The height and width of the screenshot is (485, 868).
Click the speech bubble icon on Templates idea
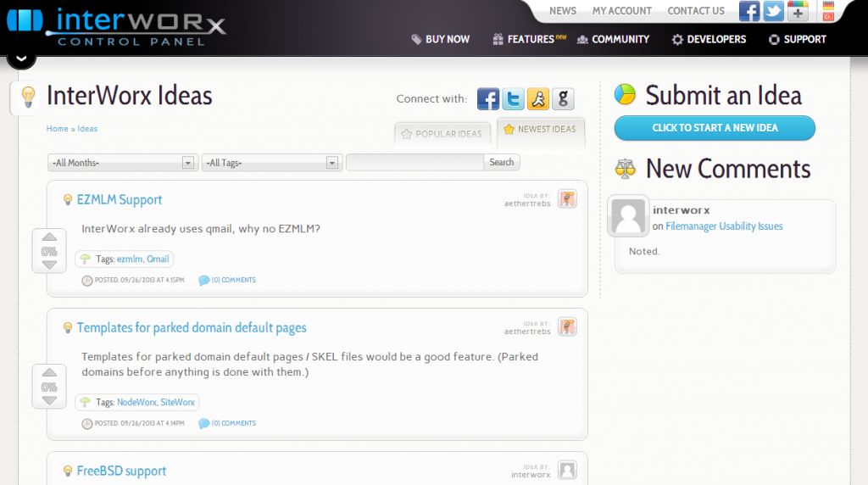click(x=203, y=424)
